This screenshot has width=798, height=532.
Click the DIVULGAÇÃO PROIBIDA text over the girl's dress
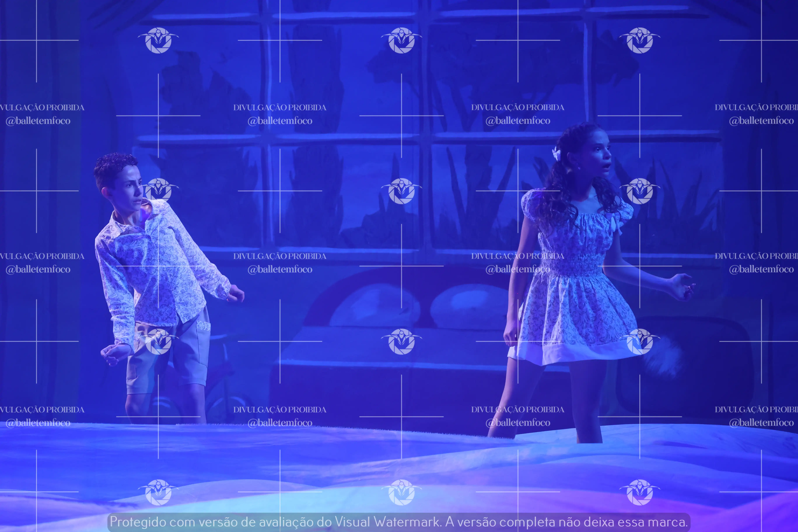[x=517, y=256]
